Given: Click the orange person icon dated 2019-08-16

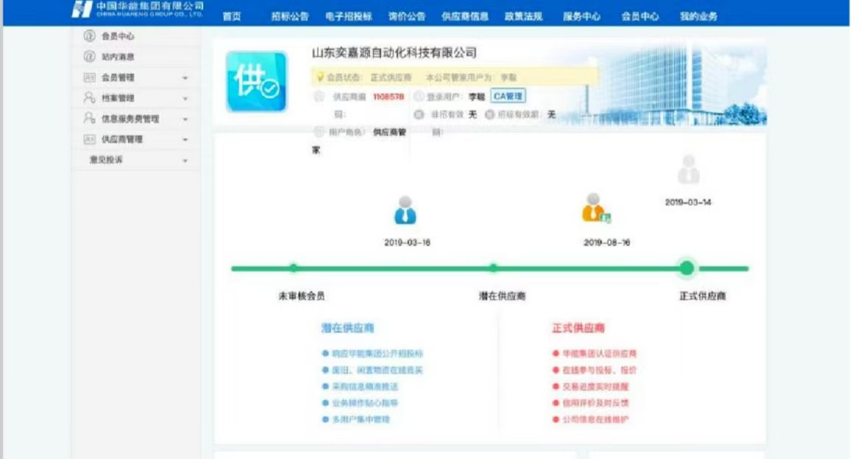Looking at the screenshot, I should click(593, 209).
